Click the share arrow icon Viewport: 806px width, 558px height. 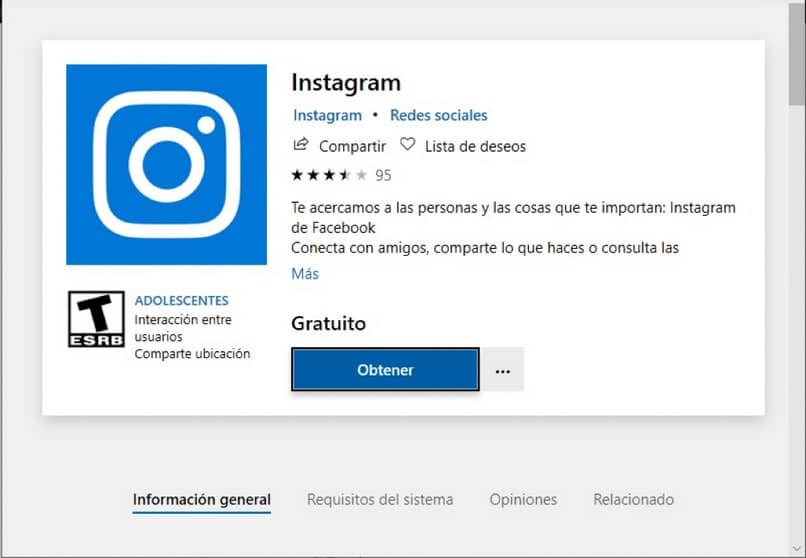coord(301,145)
